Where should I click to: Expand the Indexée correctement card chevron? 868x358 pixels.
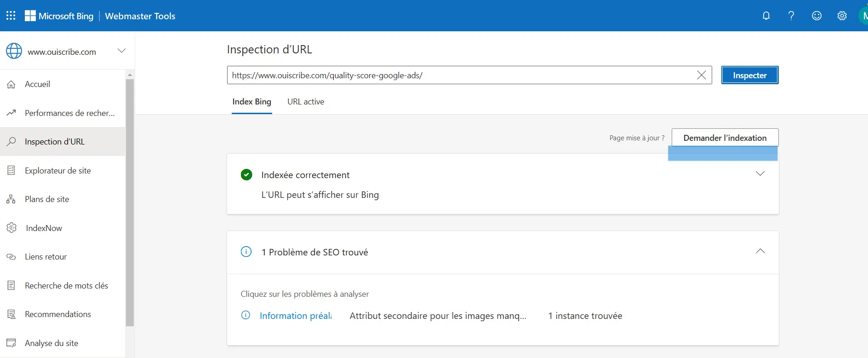click(760, 173)
